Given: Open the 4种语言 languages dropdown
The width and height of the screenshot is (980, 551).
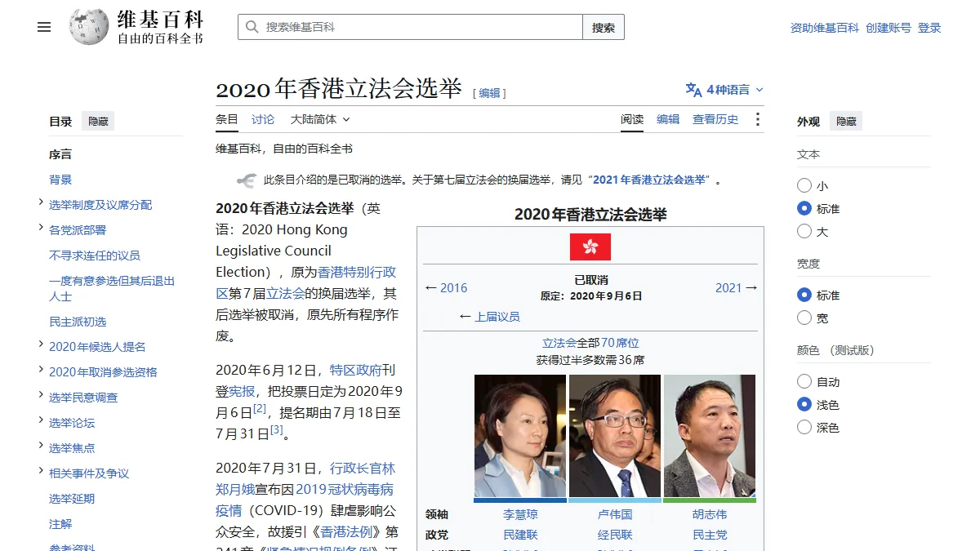Looking at the screenshot, I should [725, 90].
